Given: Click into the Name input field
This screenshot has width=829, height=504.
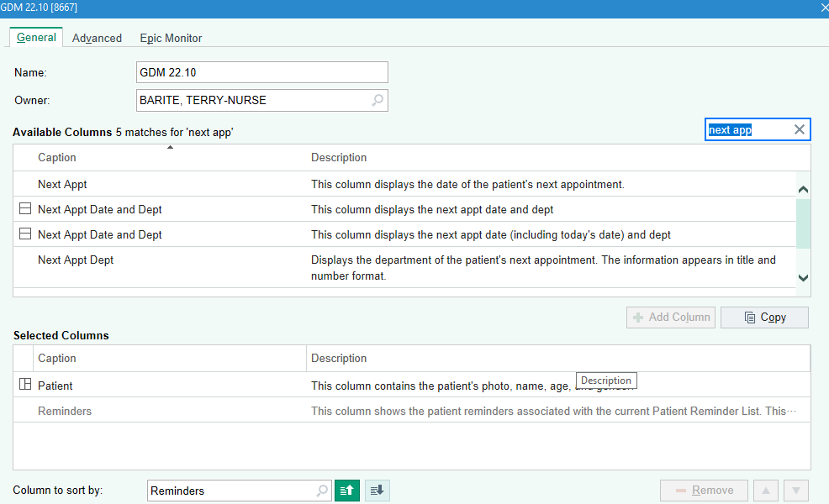Looking at the screenshot, I should tap(261, 72).
